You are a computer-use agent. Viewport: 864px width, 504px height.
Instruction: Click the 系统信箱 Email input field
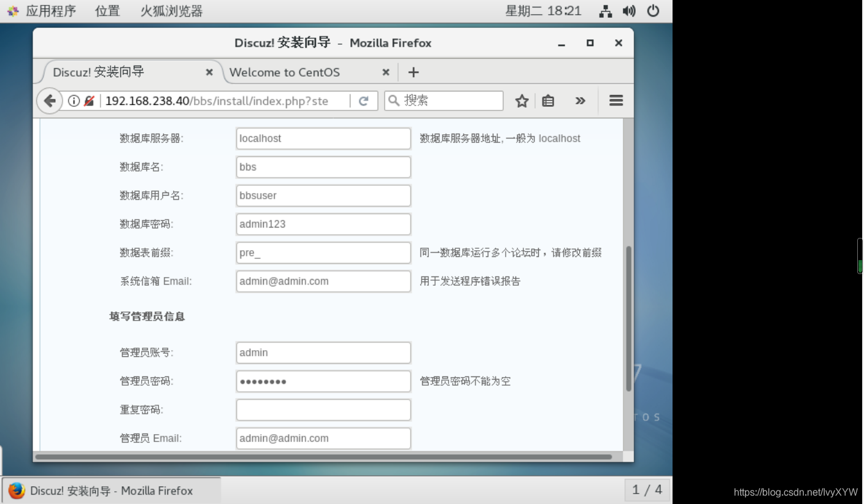[323, 281]
